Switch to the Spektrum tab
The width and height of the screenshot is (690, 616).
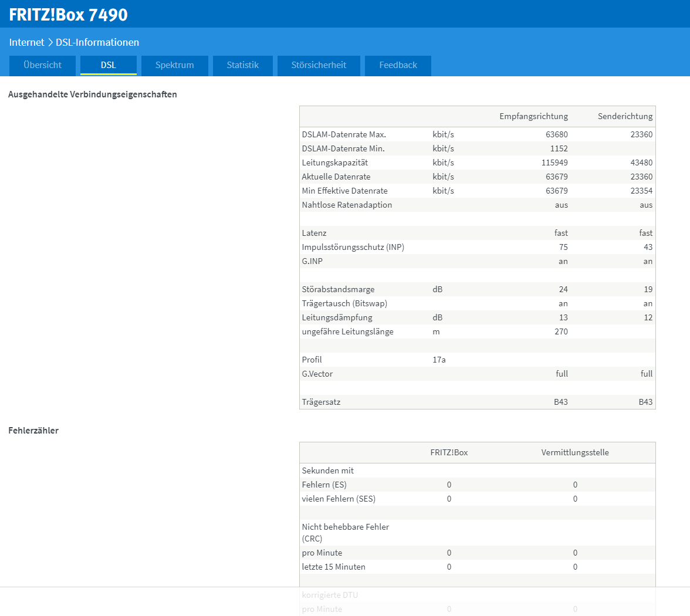[175, 65]
